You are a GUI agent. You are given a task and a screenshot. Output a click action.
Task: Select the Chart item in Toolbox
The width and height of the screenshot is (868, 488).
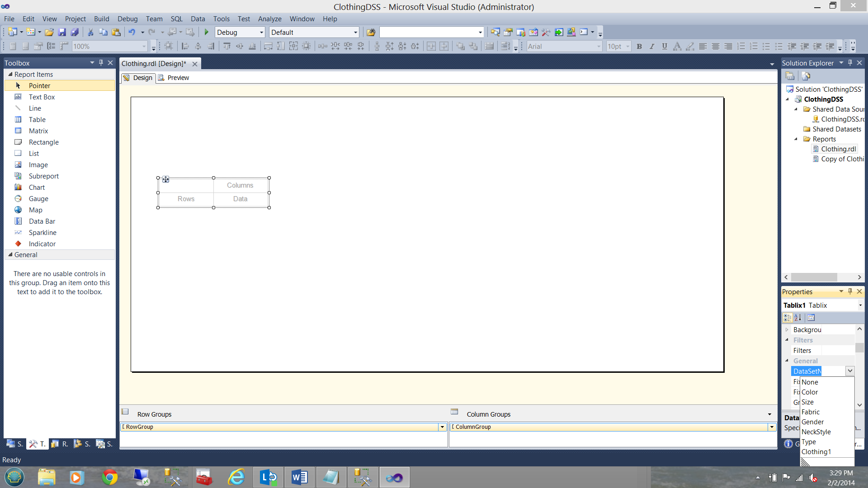coord(37,188)
